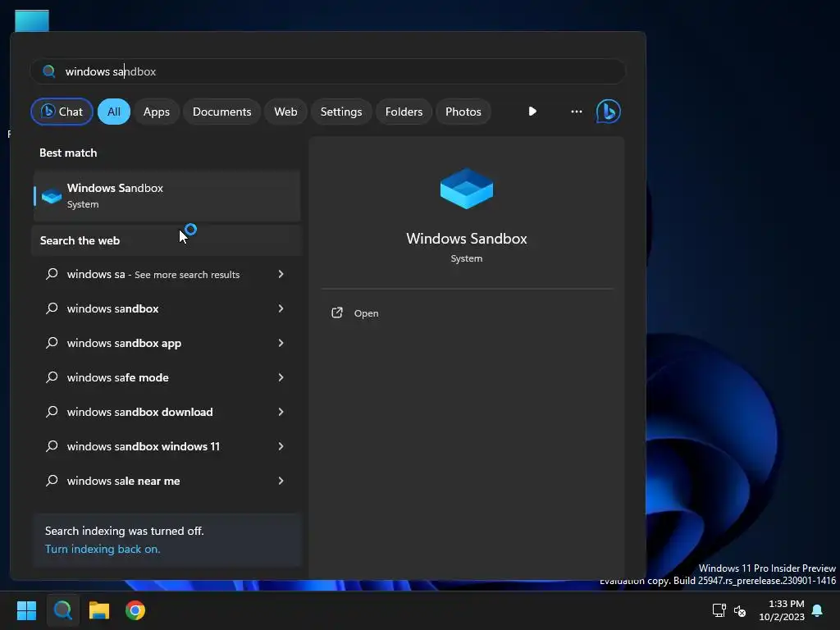The height and width of the screenshot is (630, 840).
Task: Expand arrow for 'windows sale near me'
Action: point(281,481)
